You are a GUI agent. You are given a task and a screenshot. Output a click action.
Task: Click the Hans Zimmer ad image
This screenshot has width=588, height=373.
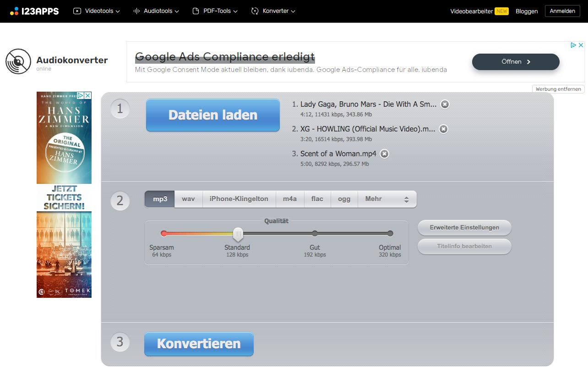pos(64,195)
